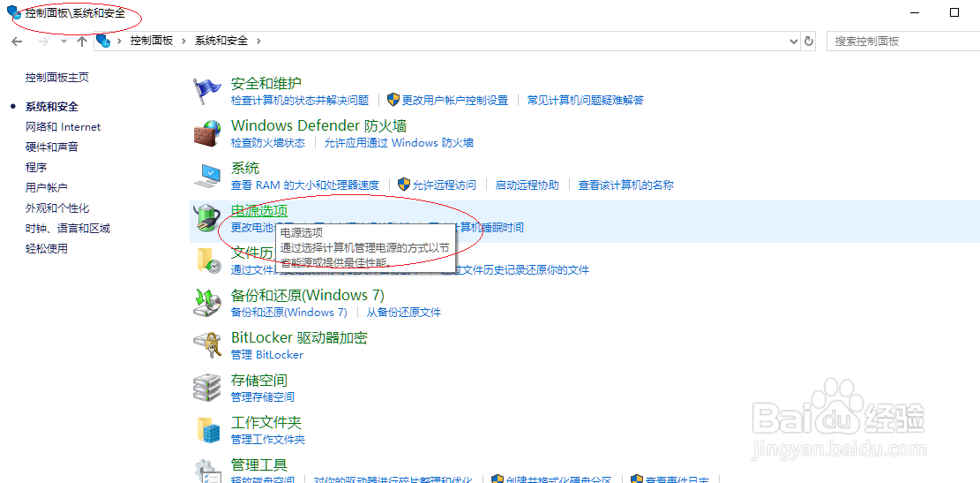The image size is (980, 483).
Task: Open 控制面板主页 in the left sidebar
Action: (x=56, y=78)
